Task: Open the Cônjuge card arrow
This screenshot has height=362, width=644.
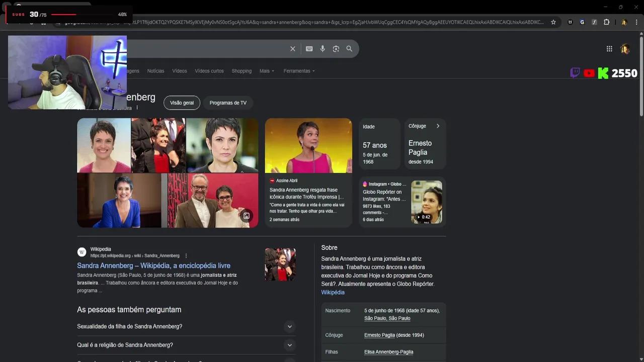Action: (438, 126)
